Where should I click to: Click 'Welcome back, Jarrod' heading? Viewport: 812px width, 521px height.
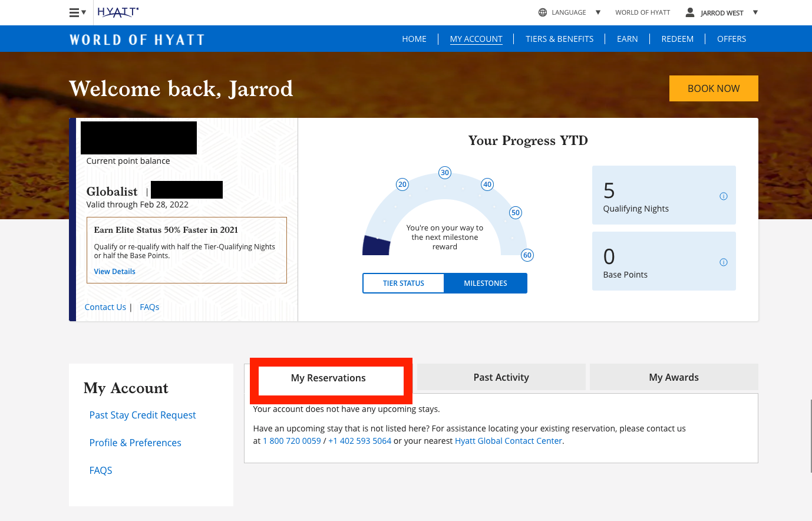click(x=181, y=89)
